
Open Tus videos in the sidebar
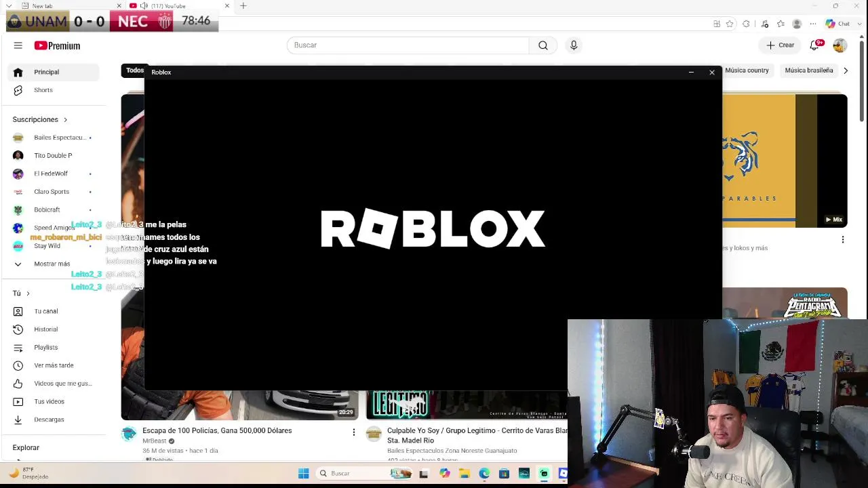point(51,402)
